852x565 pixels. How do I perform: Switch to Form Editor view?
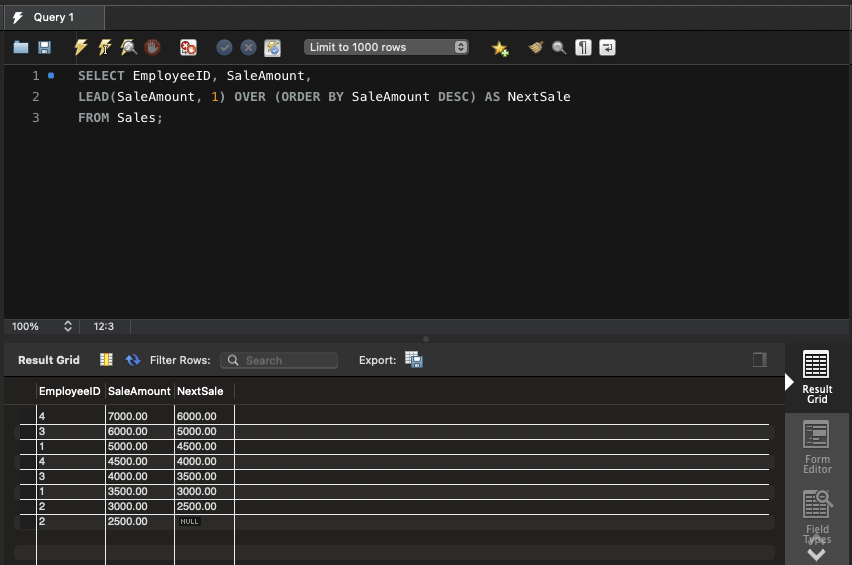[x=817, y=447]
